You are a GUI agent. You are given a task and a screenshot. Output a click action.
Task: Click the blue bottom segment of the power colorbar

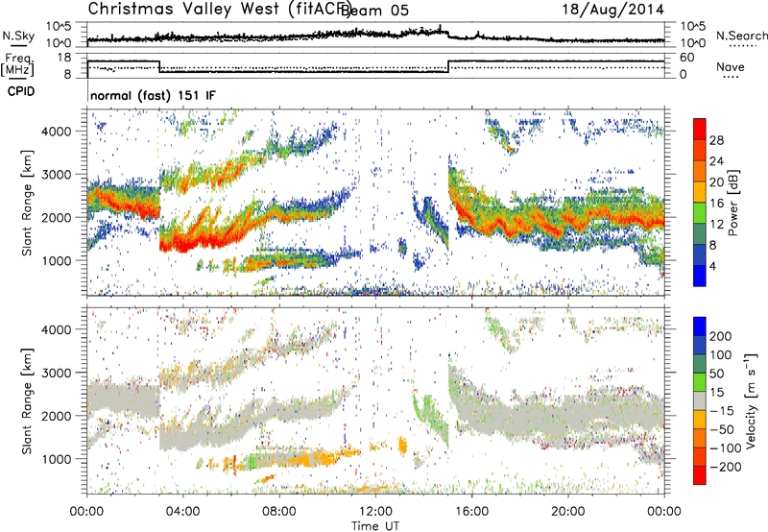pos(700,276)
